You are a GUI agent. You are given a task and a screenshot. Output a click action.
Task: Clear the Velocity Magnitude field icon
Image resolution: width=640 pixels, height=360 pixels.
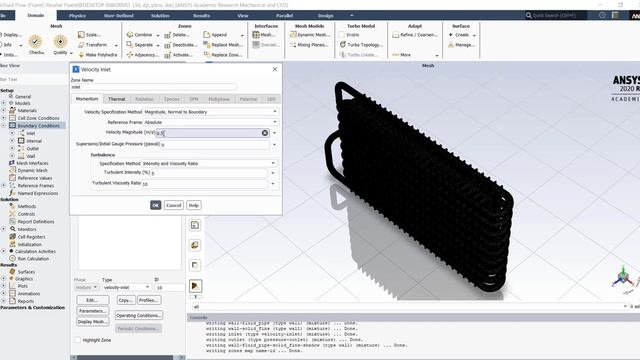pos(264,133)
